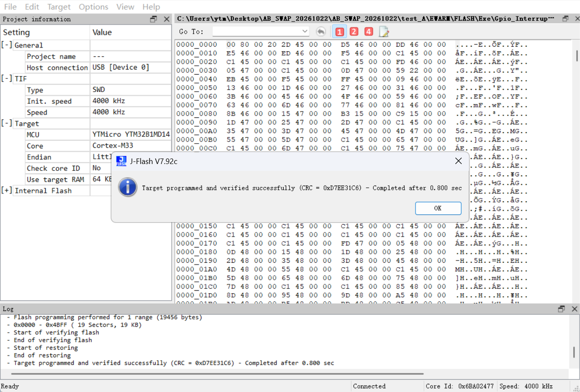Click hex address 0000_0000

click(197, 44)
